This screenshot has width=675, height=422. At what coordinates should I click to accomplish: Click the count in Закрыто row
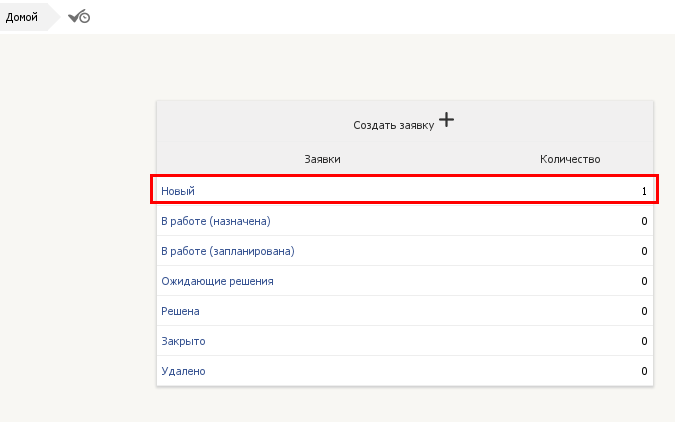[x=644, y=341]
